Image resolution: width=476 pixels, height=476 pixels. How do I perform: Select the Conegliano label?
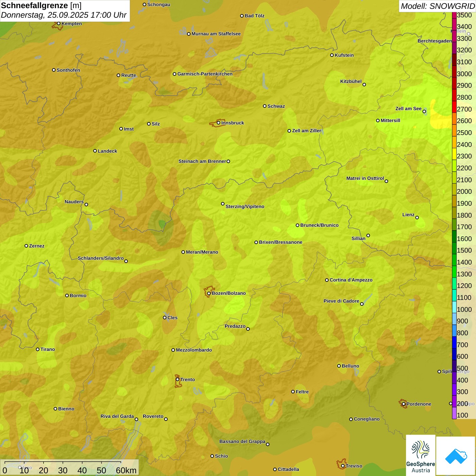tap(367, 419)
